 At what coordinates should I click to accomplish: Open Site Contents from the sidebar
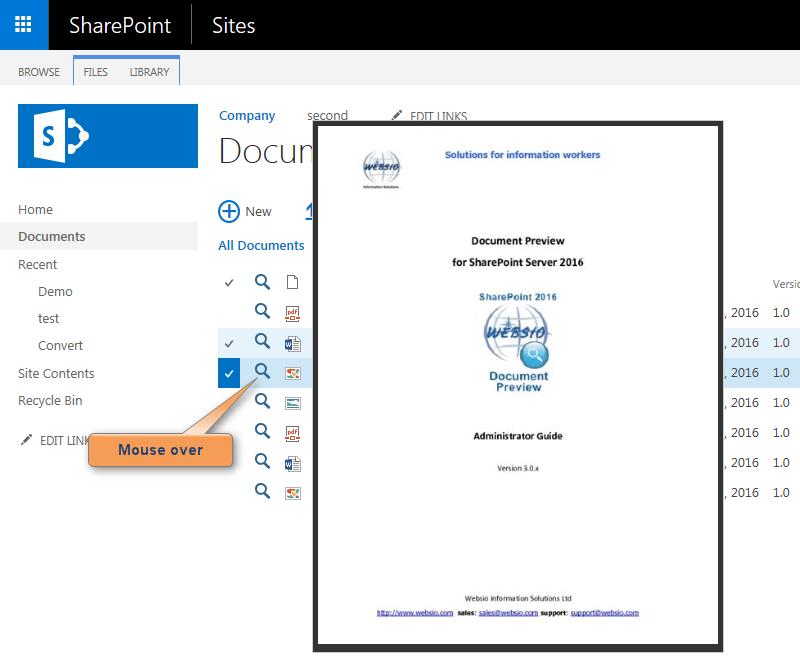point(56,373)
